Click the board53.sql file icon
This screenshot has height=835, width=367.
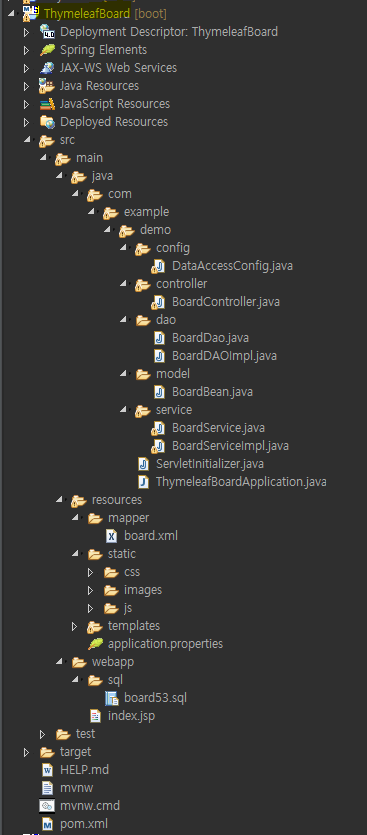coord(111,698)
